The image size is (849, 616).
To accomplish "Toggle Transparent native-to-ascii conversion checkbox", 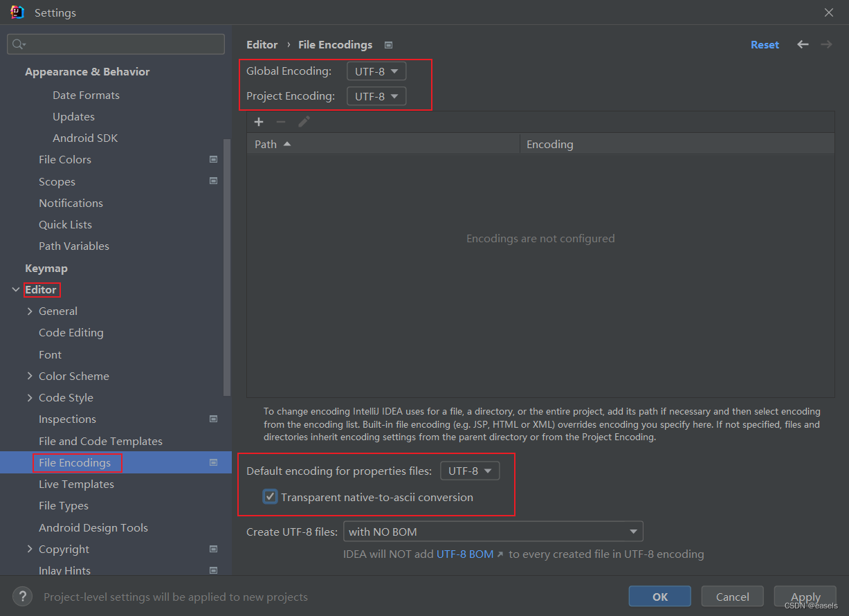I will tap(271, 496).
